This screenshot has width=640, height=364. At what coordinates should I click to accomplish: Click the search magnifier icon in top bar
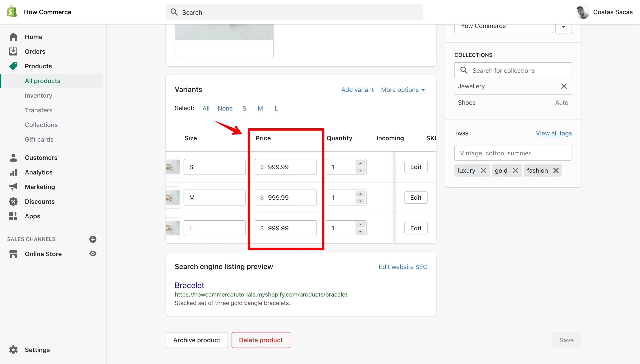point(174,12)
